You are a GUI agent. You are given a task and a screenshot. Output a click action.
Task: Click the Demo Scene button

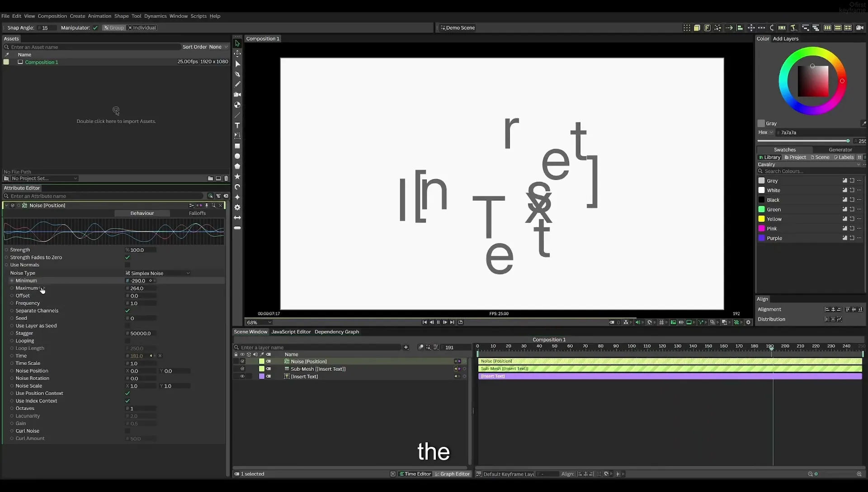(458, 28)
